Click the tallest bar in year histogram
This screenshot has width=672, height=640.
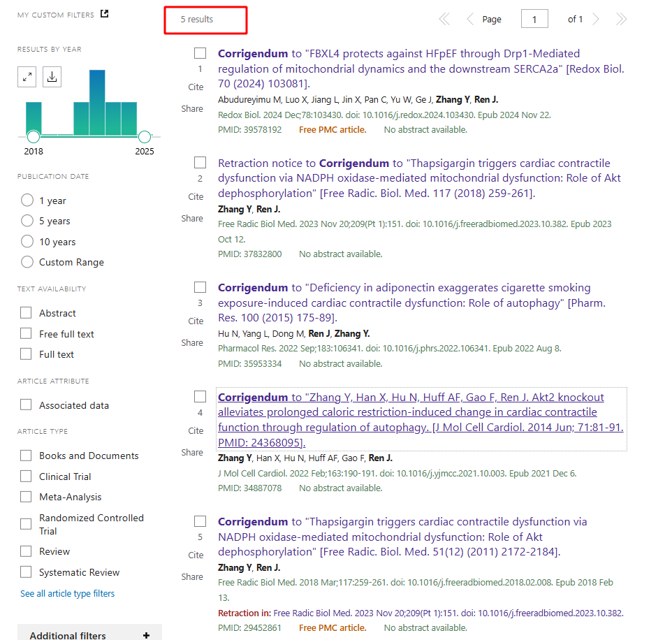click(97, 103)
